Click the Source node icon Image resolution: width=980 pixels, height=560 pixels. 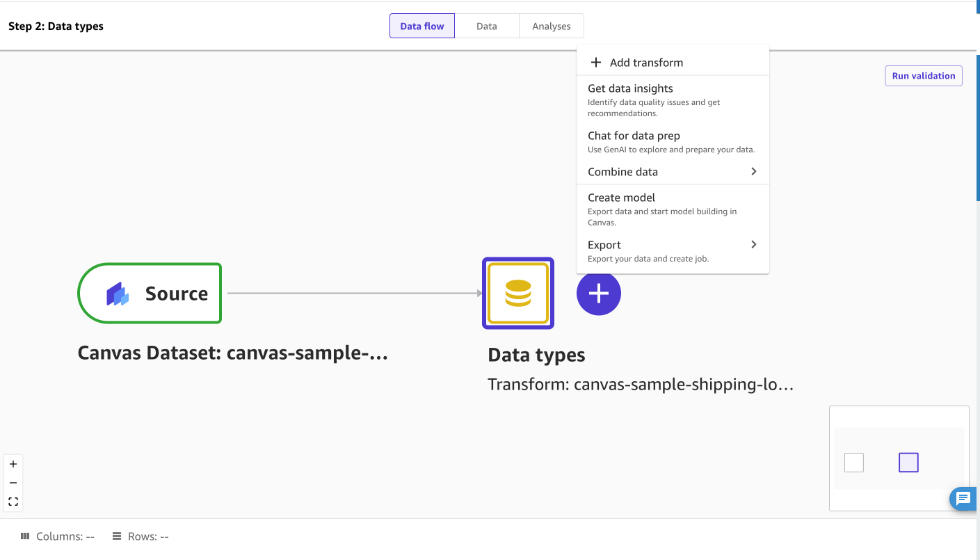click(x=117, y=293)
